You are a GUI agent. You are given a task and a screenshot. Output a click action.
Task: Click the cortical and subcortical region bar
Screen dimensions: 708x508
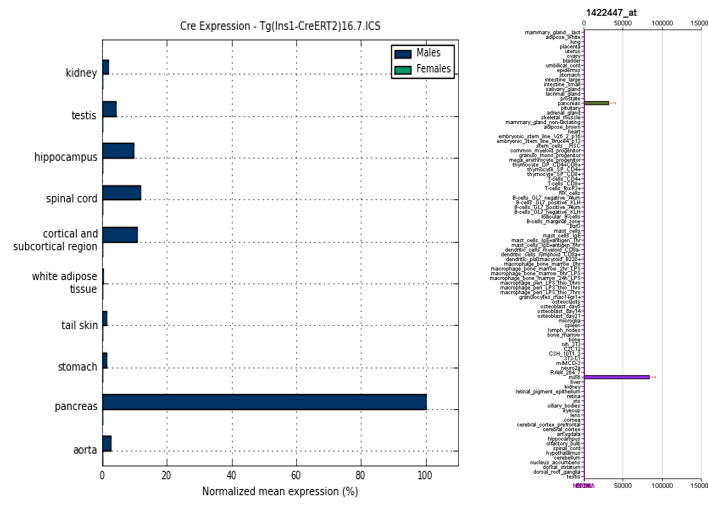coord(120,235)
